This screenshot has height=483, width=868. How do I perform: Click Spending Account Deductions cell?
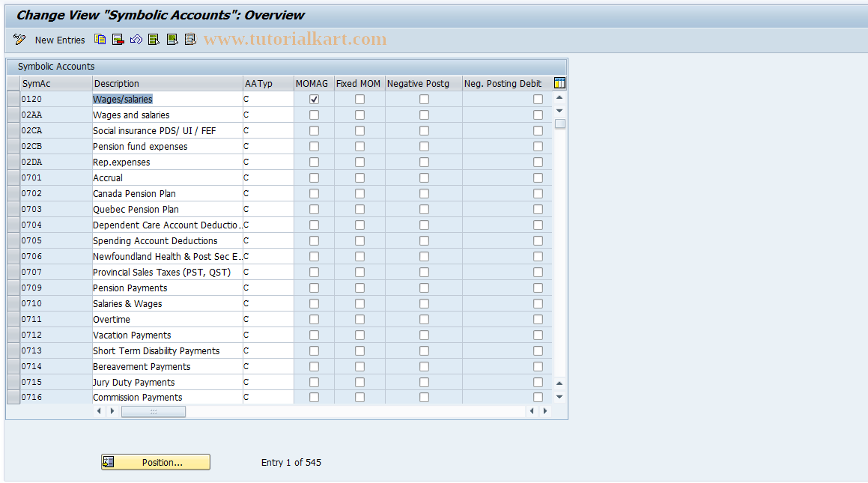coord(167,240)
